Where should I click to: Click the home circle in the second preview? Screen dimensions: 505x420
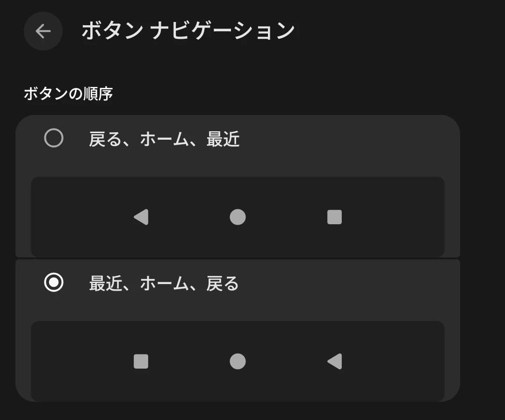click(238, 362)
